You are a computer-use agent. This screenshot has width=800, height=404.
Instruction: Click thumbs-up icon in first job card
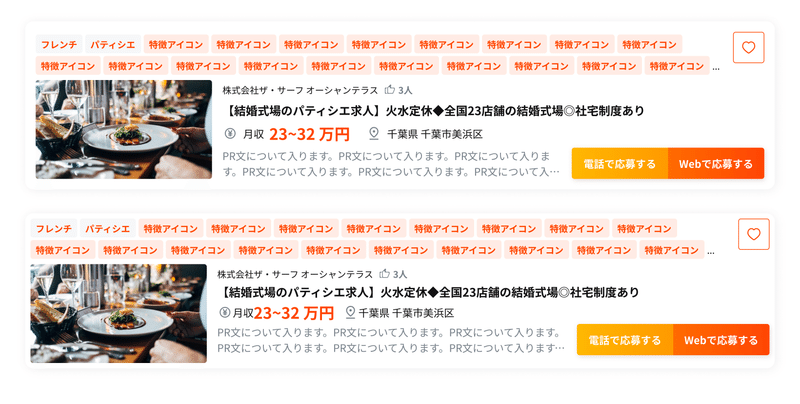point(390,90)
